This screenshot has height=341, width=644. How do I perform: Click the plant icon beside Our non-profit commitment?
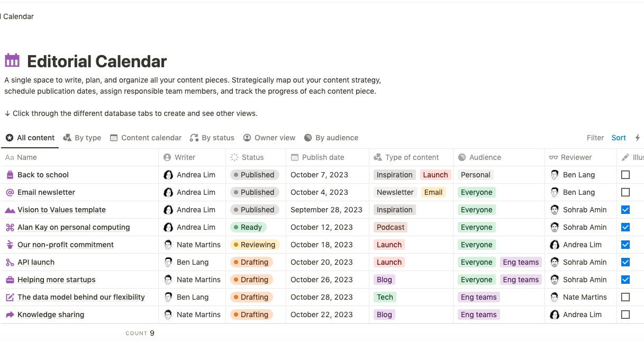pos(10,245)
